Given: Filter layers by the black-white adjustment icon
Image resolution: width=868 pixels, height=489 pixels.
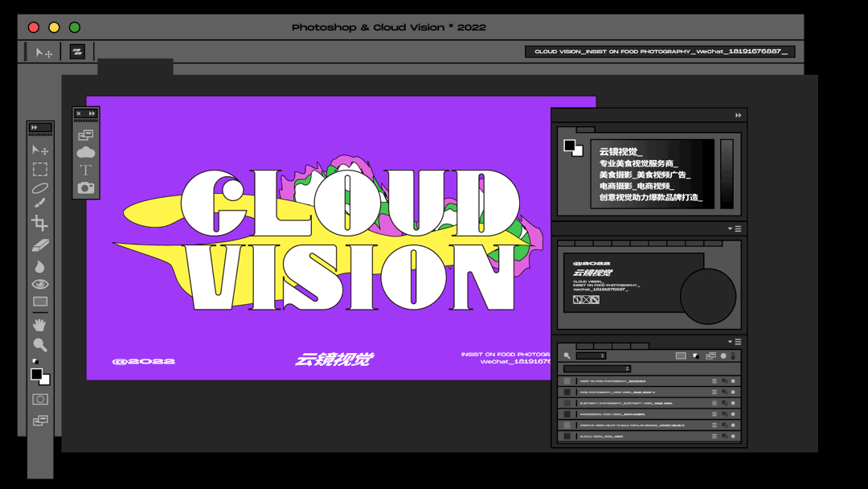Looking at the screenshot, I should 696,356.
